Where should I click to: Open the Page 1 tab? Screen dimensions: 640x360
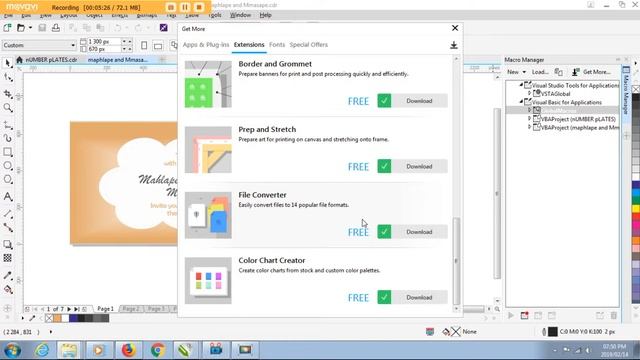105,309
